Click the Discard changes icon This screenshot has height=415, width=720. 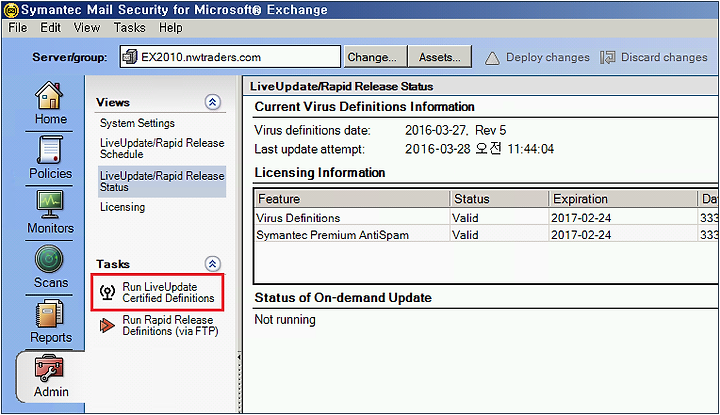click(x=608, y=58)
